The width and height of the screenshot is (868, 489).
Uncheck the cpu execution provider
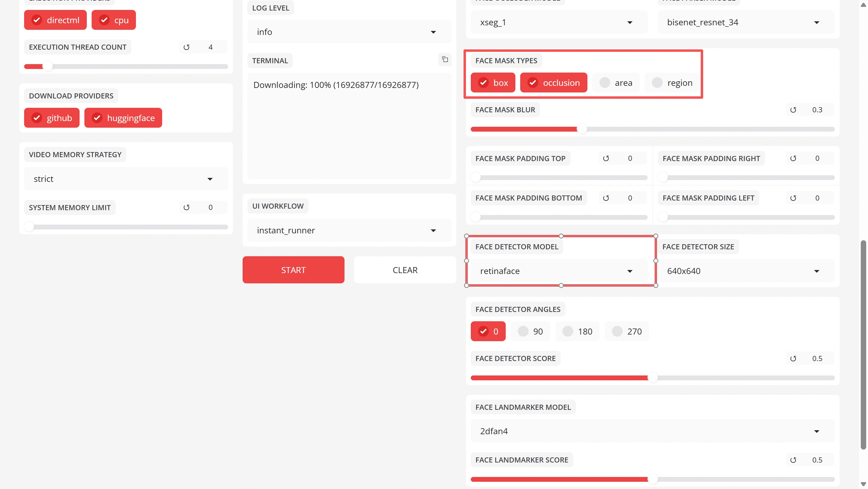coord(114,20)
